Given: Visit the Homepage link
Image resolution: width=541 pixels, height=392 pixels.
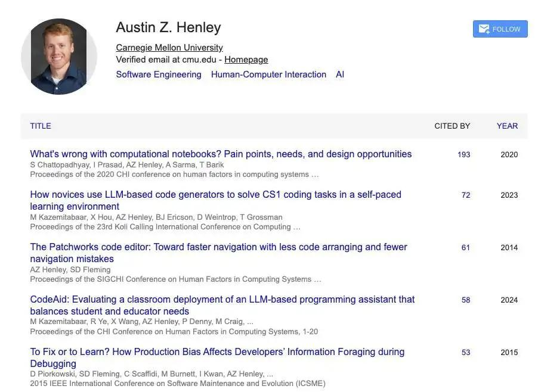Looking at the screenshot, I should tap(246, 60).
